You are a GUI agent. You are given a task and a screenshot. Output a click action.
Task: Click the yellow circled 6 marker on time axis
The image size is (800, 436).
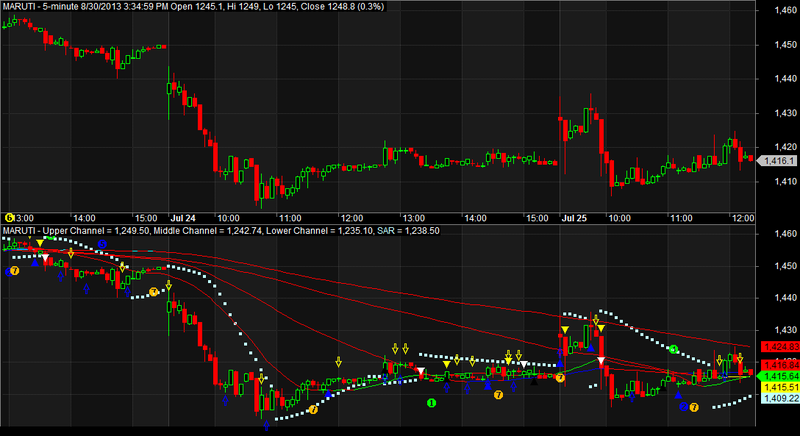(x=9, y=218)
